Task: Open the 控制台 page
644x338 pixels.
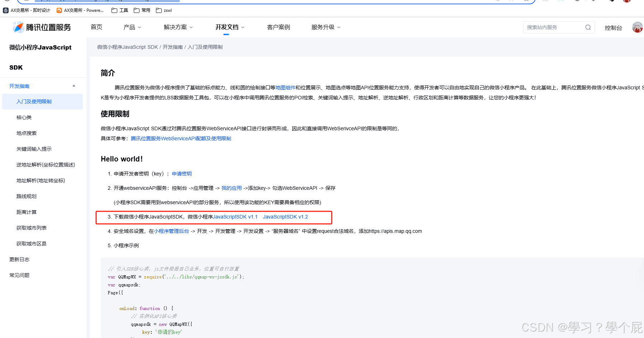Action: 614,27
